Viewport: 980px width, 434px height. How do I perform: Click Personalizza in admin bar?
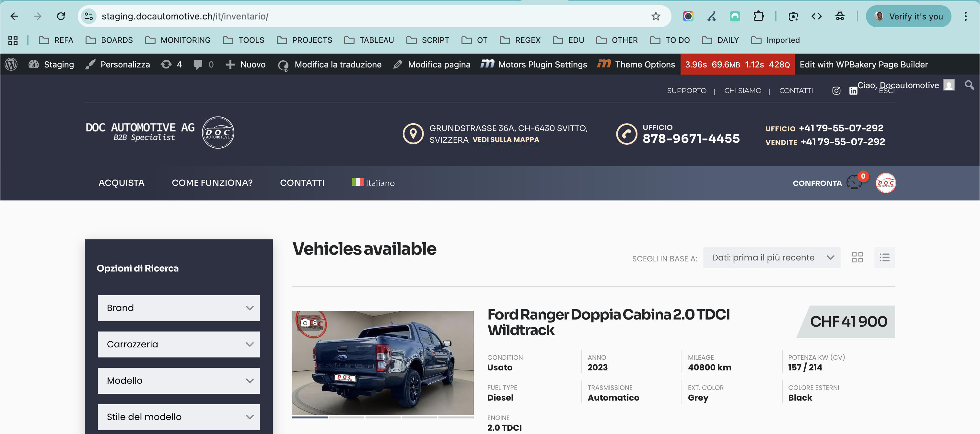point(117,64)
